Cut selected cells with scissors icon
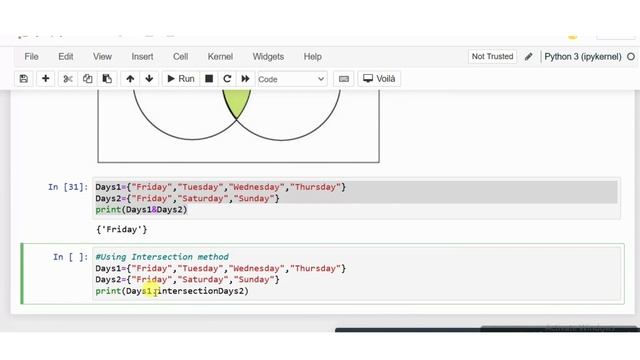 coord(68,79)
